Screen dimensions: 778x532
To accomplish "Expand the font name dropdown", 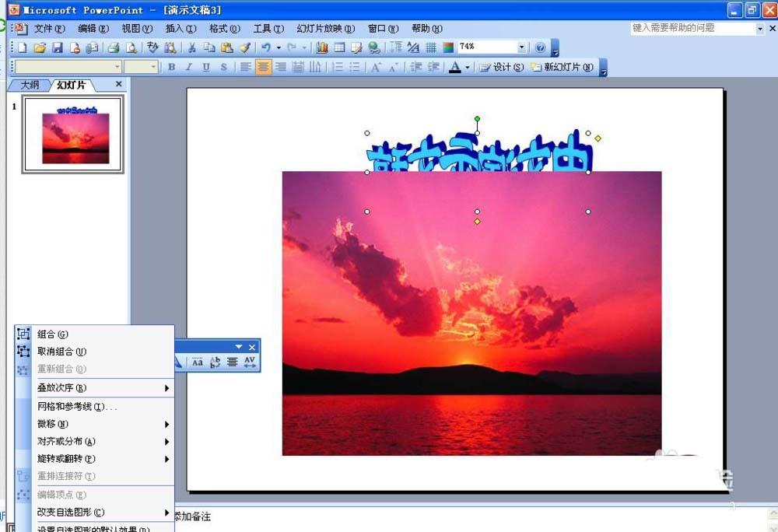I will click(117, 68).
